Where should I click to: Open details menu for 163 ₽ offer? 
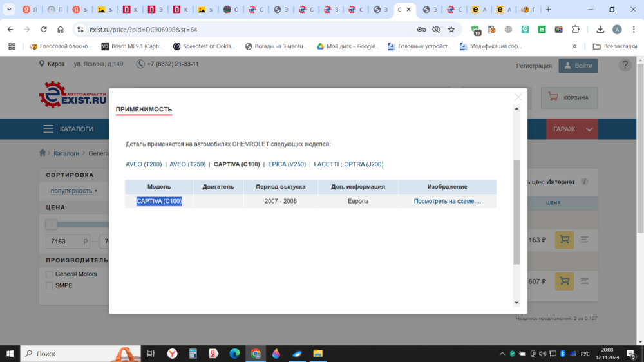pos(585,240)
